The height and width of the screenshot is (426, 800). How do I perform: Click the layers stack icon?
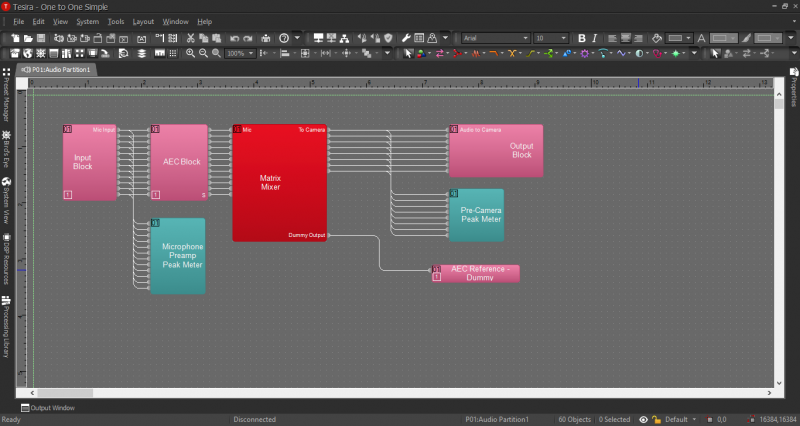(141, 53)
